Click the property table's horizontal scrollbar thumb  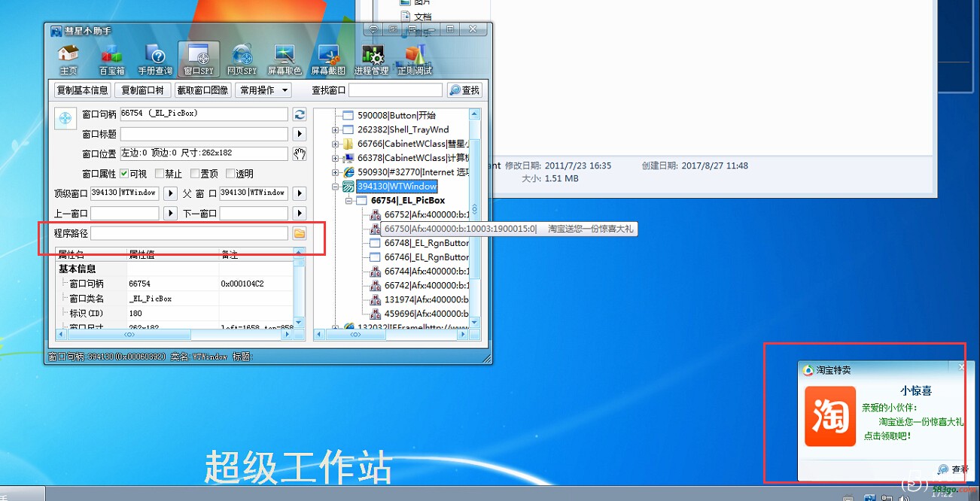pyautogui.click(x=129, y=334)
